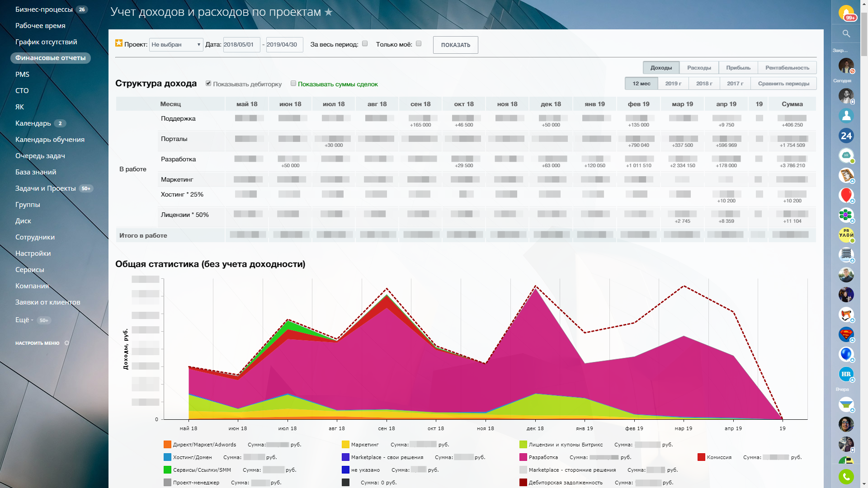Image resolution: width=868 pixels, height=488 pixels.
Task: Click red Комиссия legend swatch
Action: click(701, 457)
